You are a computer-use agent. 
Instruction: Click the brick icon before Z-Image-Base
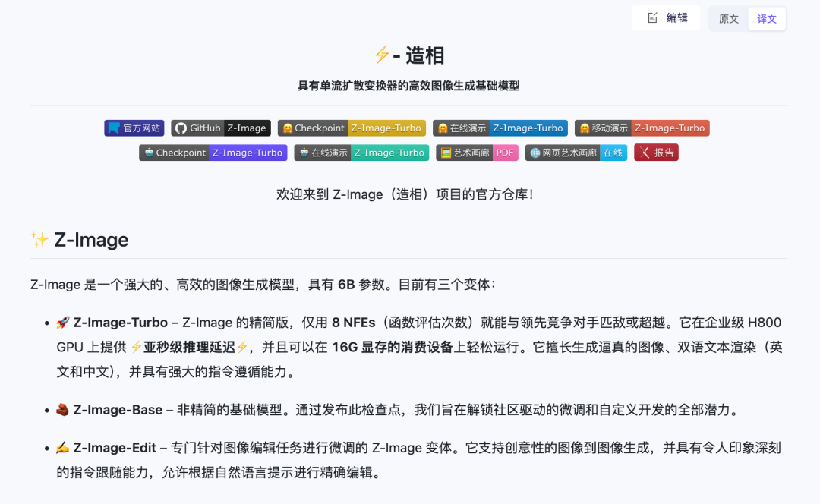point(63,409)
